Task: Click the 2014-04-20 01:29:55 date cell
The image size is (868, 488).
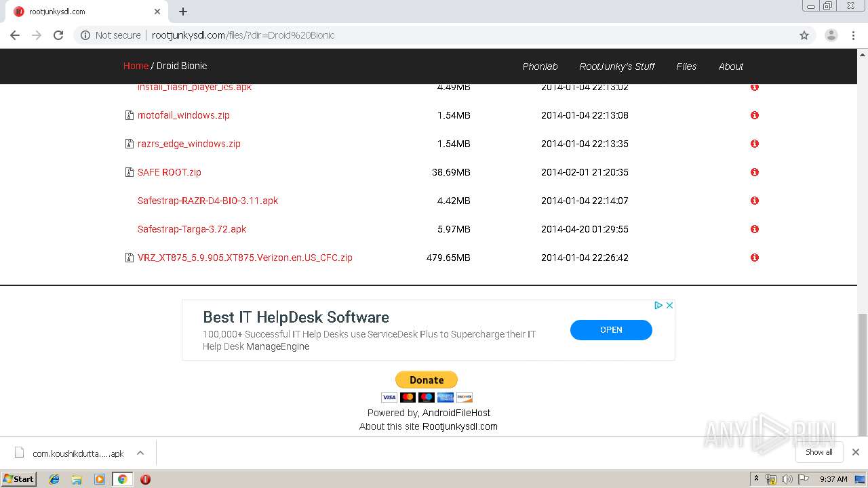Action: pos(585,229)
